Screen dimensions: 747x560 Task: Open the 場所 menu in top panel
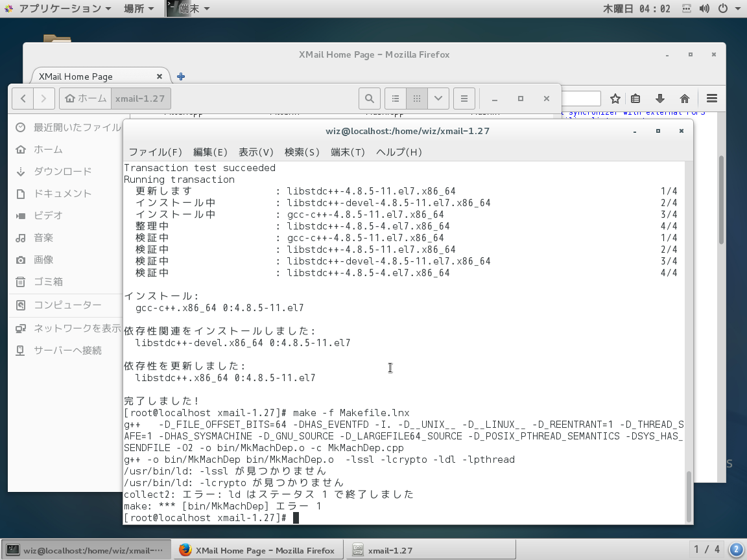(x=139, y=8)
